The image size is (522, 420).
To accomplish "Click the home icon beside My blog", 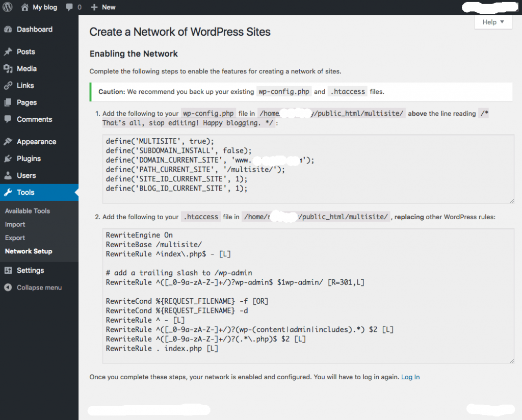I will click(24, 7).
